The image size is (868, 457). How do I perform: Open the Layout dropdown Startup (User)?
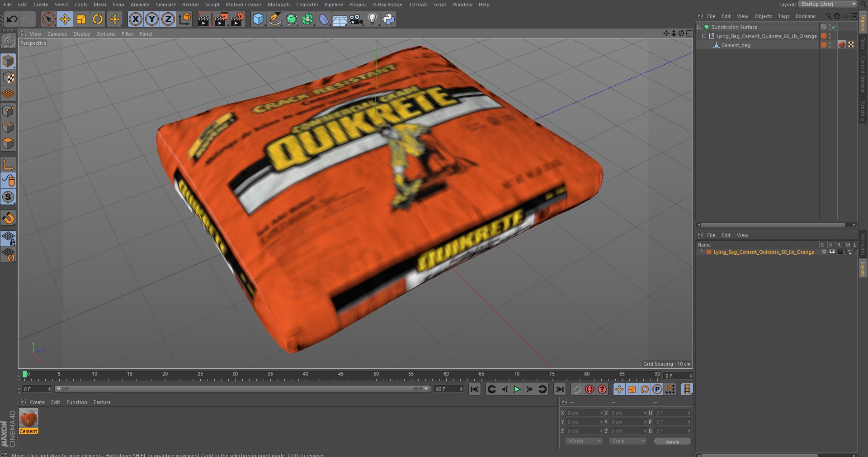[x=827, y=4]
